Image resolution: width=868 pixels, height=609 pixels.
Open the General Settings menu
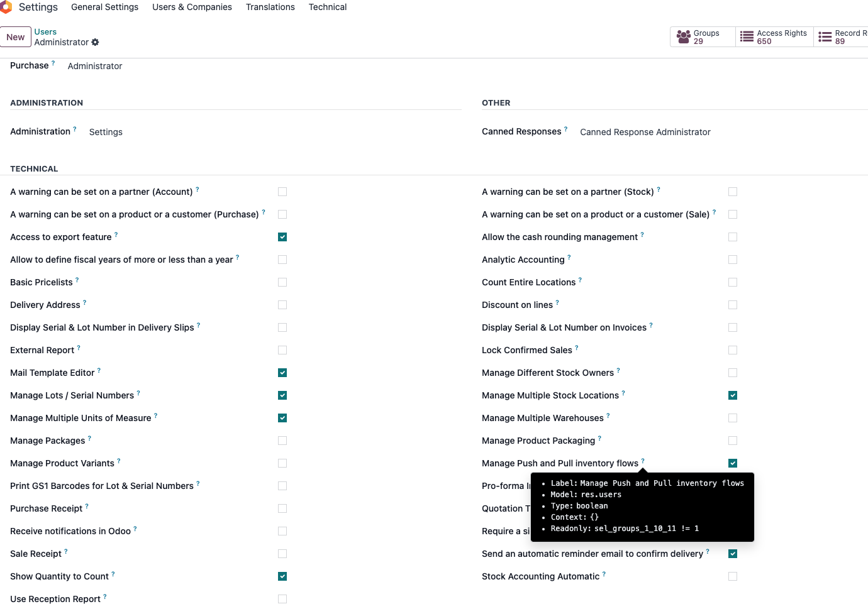(104, 7)
